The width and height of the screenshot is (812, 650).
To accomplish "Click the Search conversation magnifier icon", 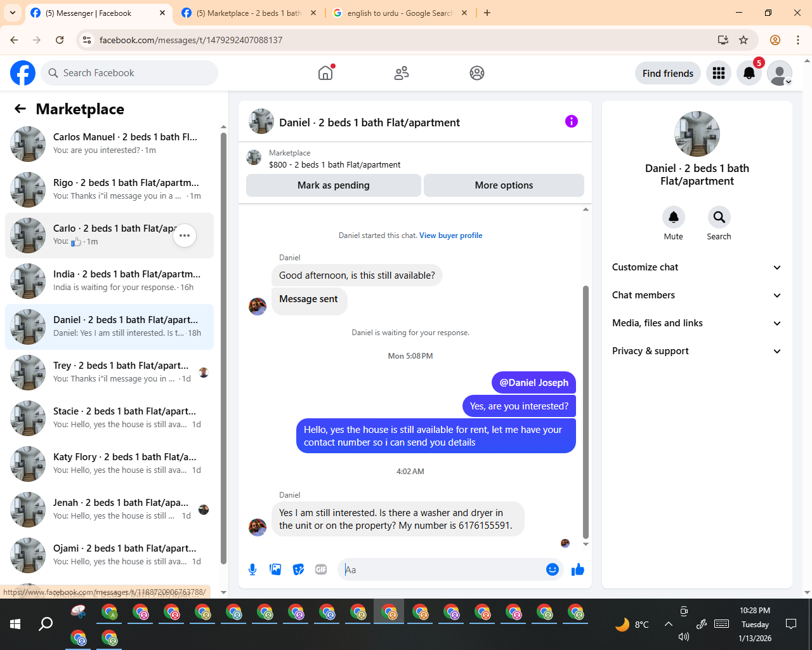I will [x=719, y=217].
